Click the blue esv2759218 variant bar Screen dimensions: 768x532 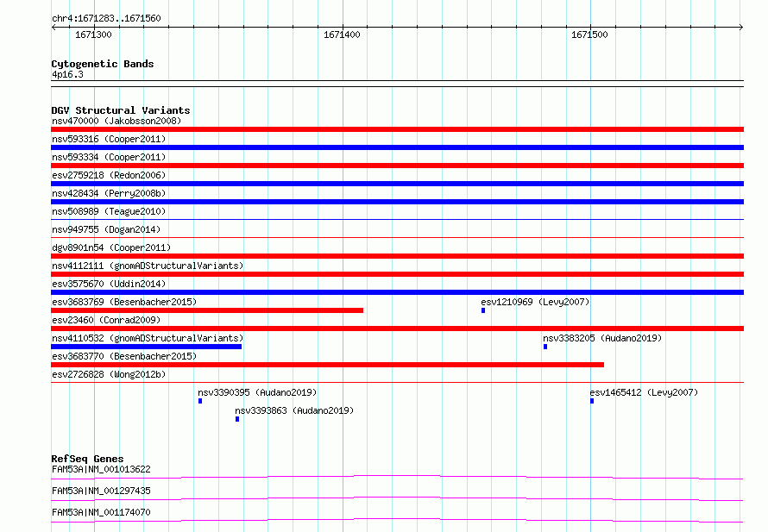pyautogui.click(x=397, y=184)
